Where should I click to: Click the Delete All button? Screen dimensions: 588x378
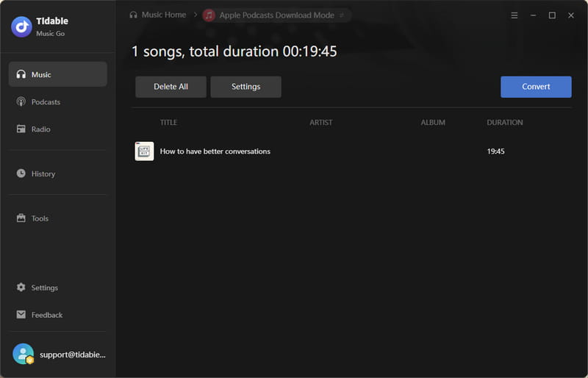(171, 87)
